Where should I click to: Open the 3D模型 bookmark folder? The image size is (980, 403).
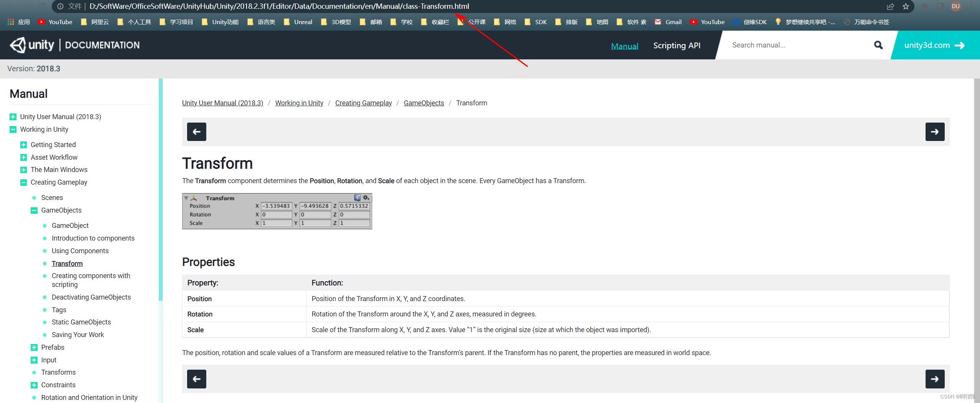(x=336, y=22)
